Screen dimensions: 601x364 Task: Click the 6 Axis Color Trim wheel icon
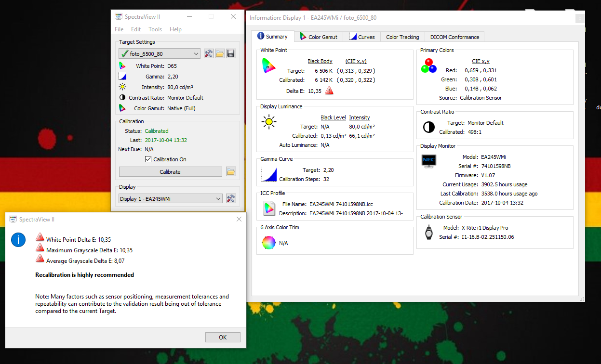point(268,243)
